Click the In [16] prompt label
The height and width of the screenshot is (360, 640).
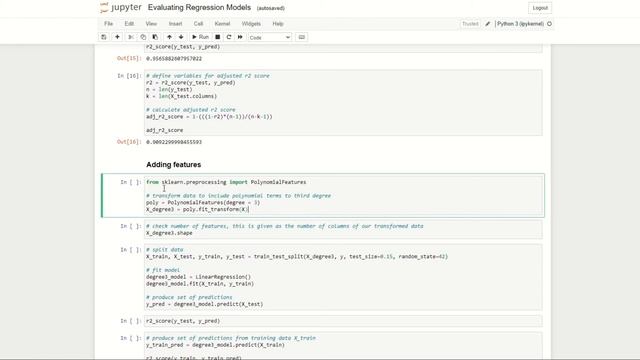(129, 76)
